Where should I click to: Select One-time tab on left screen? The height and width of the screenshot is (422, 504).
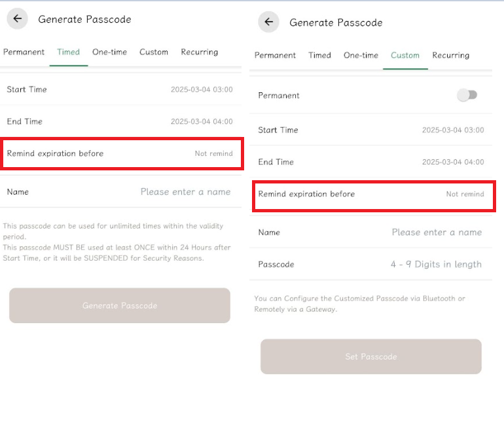109,52
